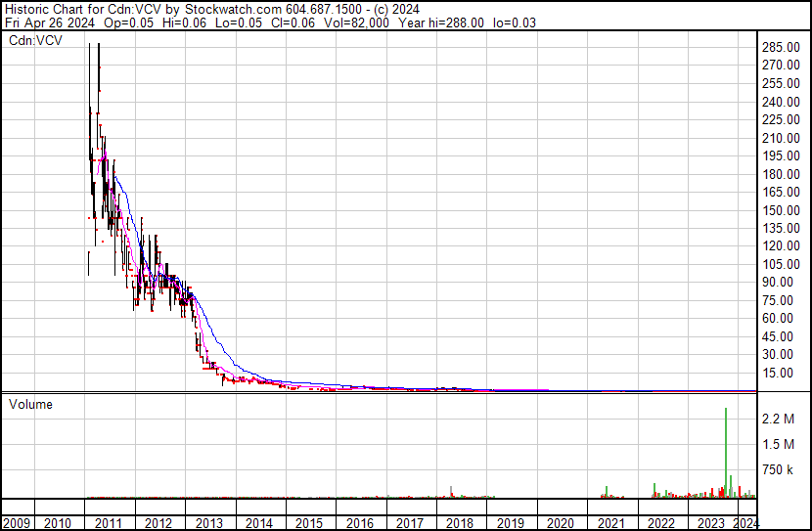Click the 15.00 price axis label

(x=782, y=373)
